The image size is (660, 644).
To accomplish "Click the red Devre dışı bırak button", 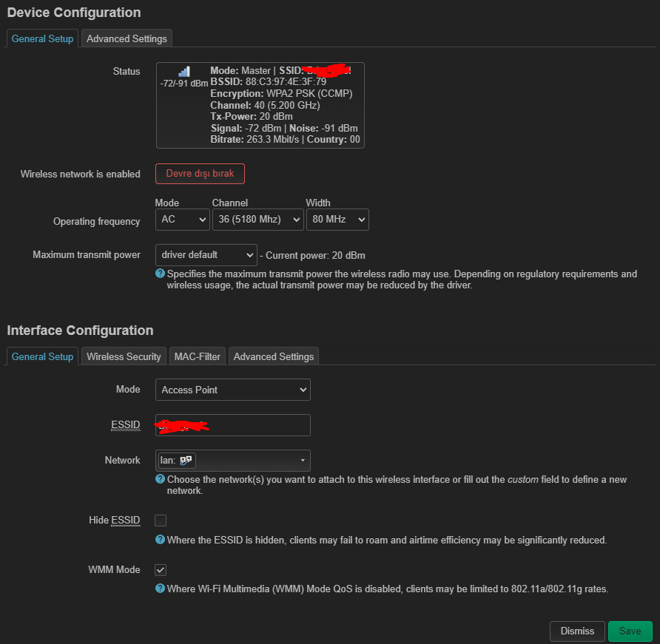I will tap(200, 174).
